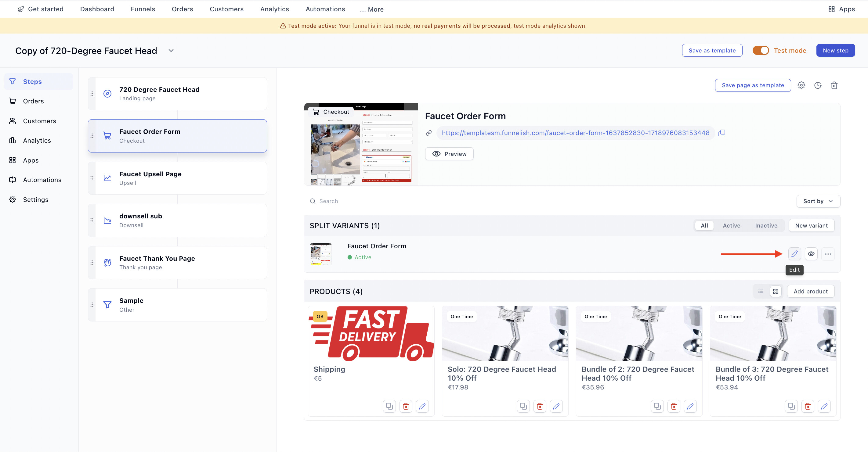Screen dimensions: 868x452
Task: Duplicate Solo 720 Degree Faucet Head product
Action: click(523, 406)
